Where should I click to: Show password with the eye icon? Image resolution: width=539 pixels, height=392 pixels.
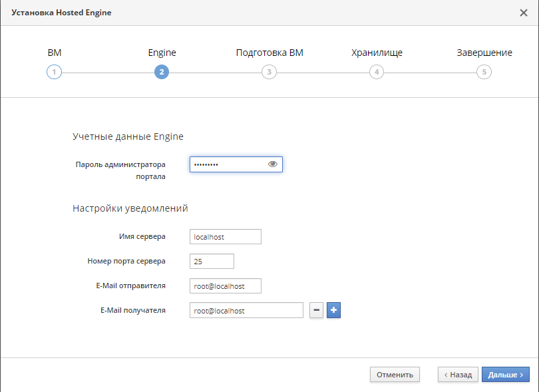click(273, 164)
